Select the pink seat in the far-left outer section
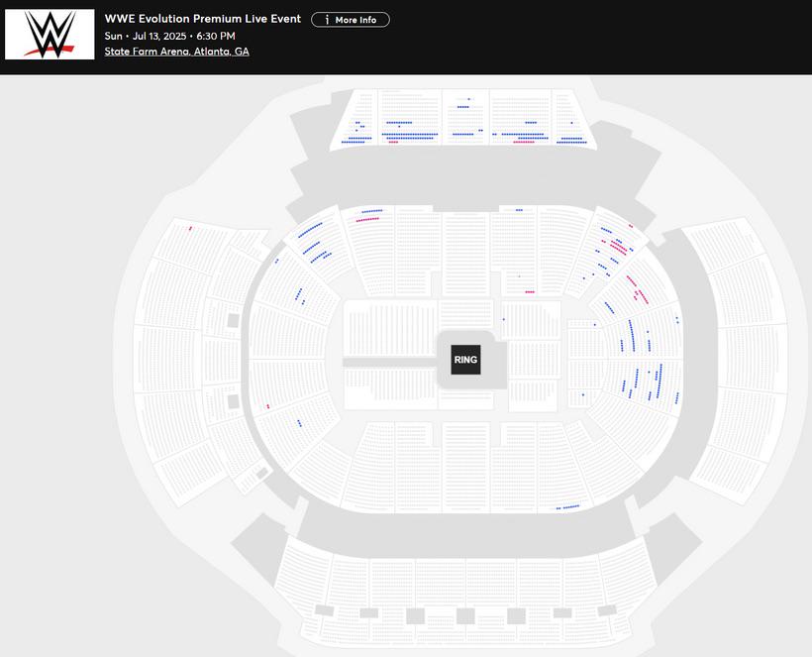The image size is (812, 657). click(x=190, y=228)
